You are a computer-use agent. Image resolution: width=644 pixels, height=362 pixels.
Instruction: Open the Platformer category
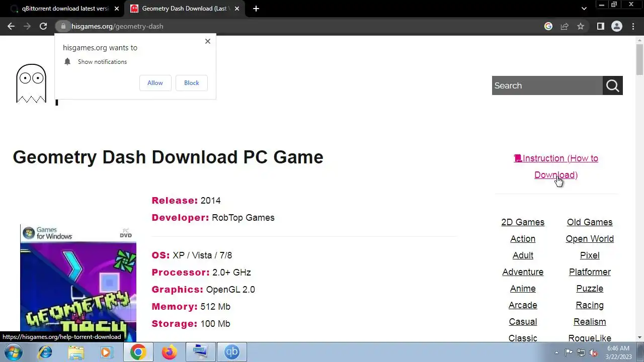(590, 272)
